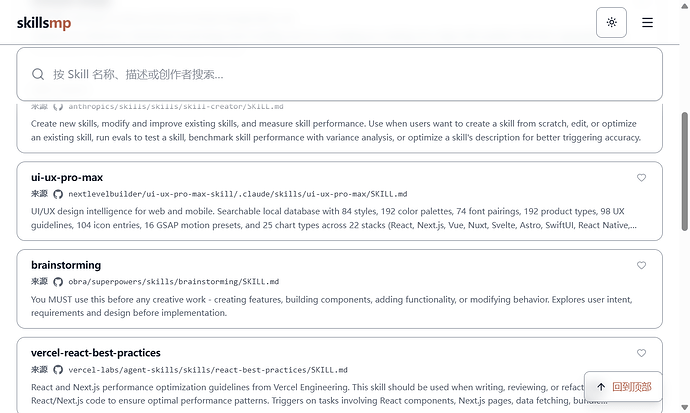
Task: Focus the Skill search input field
Action: pyautogui.click(x=339, y=74)
